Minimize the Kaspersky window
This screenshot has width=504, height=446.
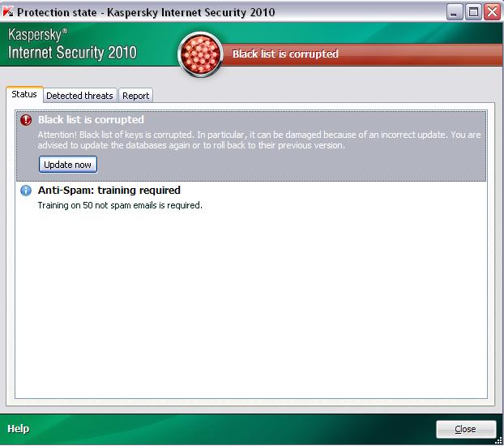click(455, 12)
